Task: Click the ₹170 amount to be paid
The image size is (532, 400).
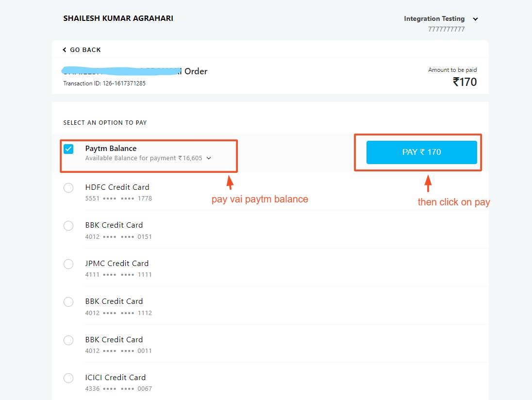Action: click(465, 82)
